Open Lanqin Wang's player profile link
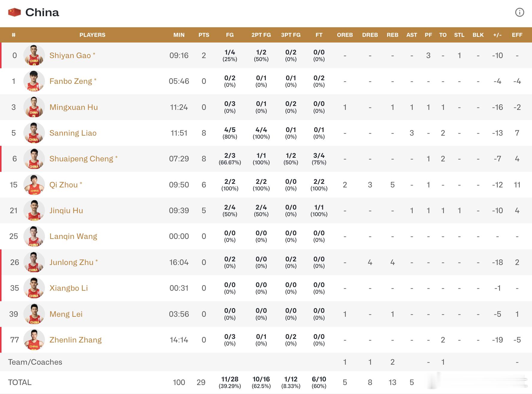 coord(73,236)
